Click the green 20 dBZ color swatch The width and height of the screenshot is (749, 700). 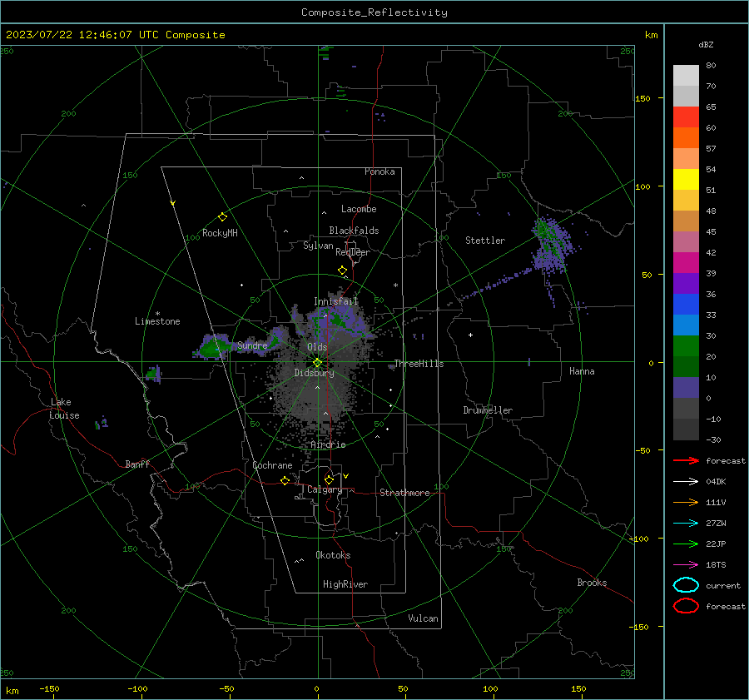[686, 346]
